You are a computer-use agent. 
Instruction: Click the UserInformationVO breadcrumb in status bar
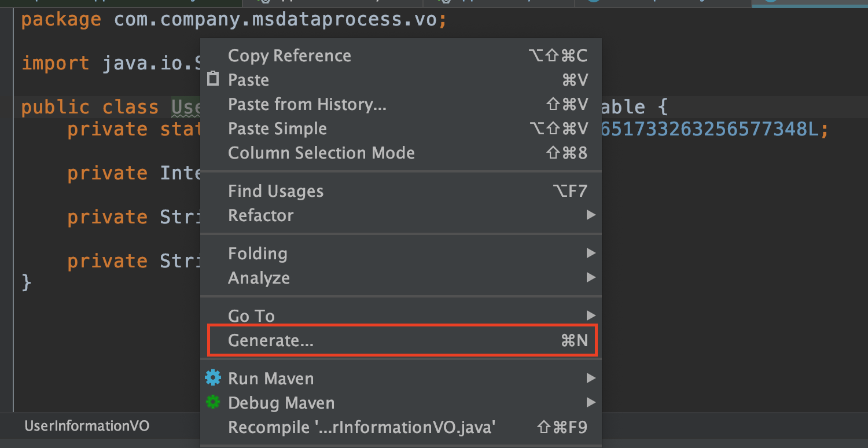coord(87,425)
